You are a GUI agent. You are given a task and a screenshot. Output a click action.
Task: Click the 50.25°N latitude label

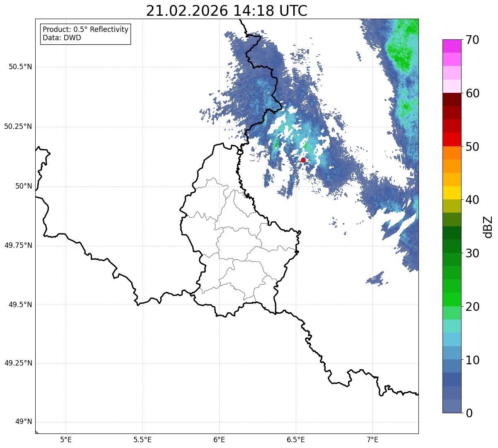pyautogui.click(x=18, y=126)
